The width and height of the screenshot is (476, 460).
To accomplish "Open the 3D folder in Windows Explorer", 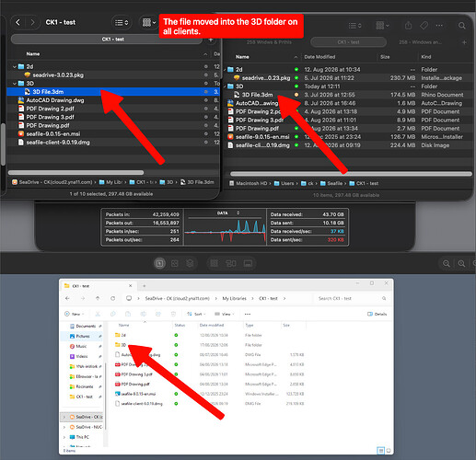I will click(123, 345).
